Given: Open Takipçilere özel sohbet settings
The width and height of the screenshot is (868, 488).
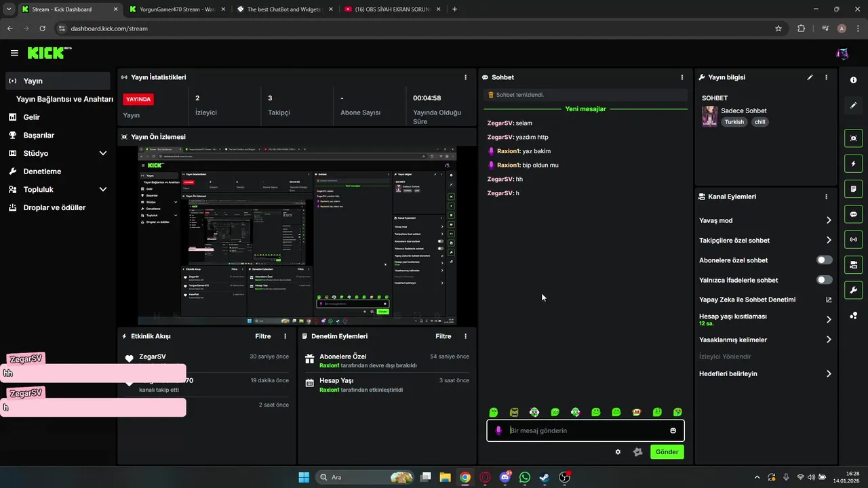Looking at the screenshot, I should click(766, 240).
